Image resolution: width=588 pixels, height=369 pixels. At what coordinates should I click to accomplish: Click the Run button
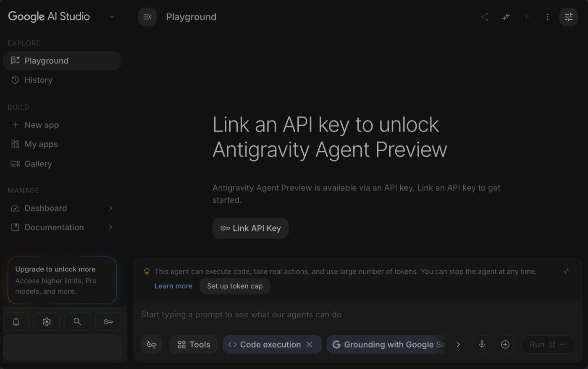548,345
